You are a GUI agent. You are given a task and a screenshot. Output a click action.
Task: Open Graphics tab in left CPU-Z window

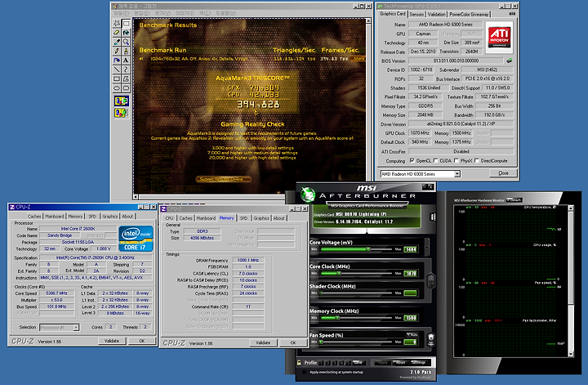(110, 216)
